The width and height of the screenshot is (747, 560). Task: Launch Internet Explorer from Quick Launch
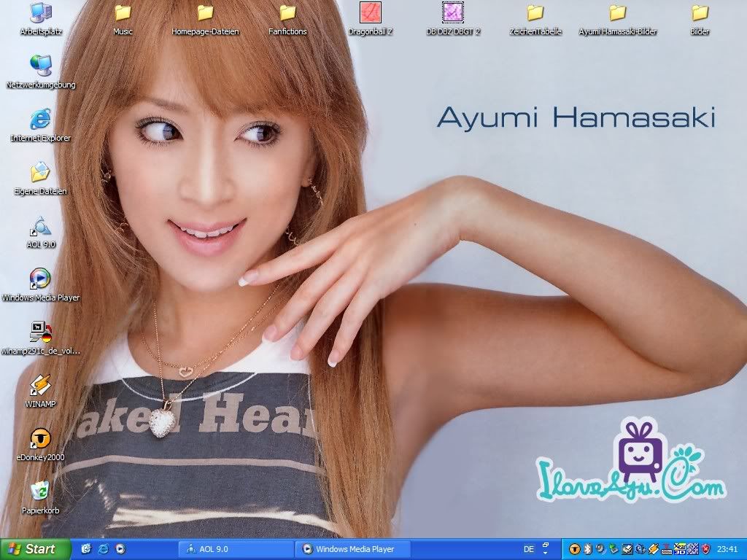tap(104, 549)
